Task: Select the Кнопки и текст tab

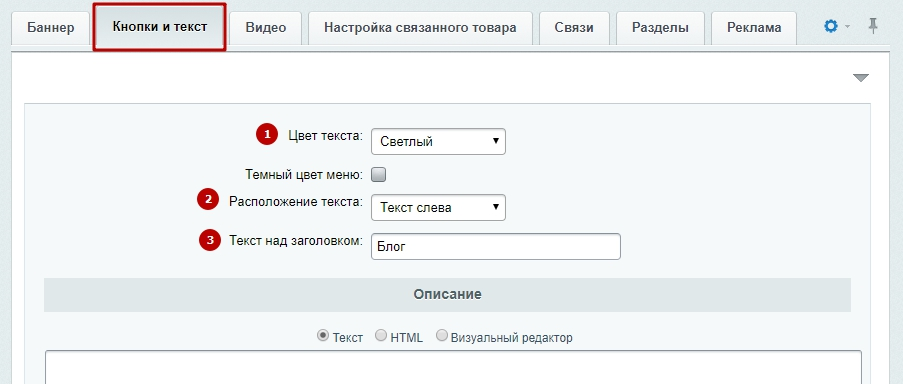Action: 160,26
